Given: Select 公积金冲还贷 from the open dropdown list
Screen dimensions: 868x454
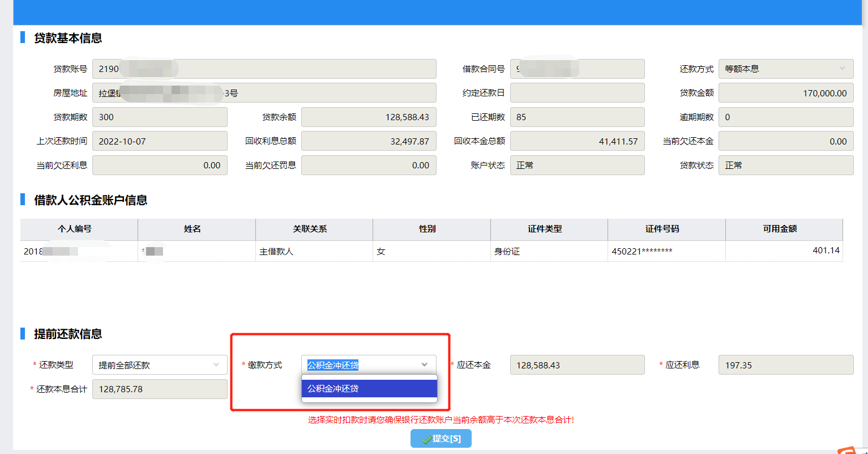Looking at the screenshot, I should (369, 389).
